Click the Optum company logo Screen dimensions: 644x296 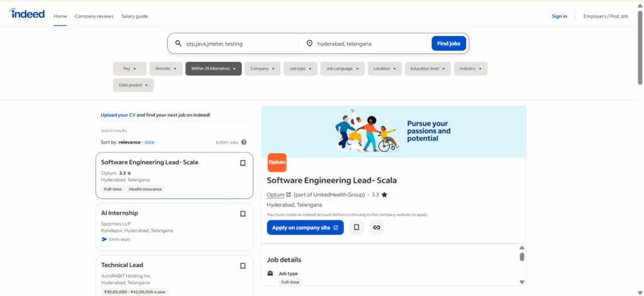(x=277, y=162)
